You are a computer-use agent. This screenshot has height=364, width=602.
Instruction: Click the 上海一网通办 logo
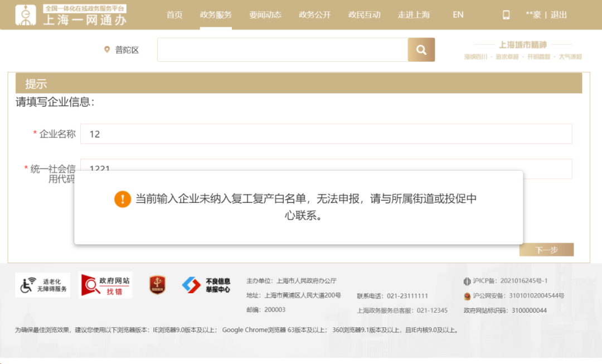(x=71, y=15)
